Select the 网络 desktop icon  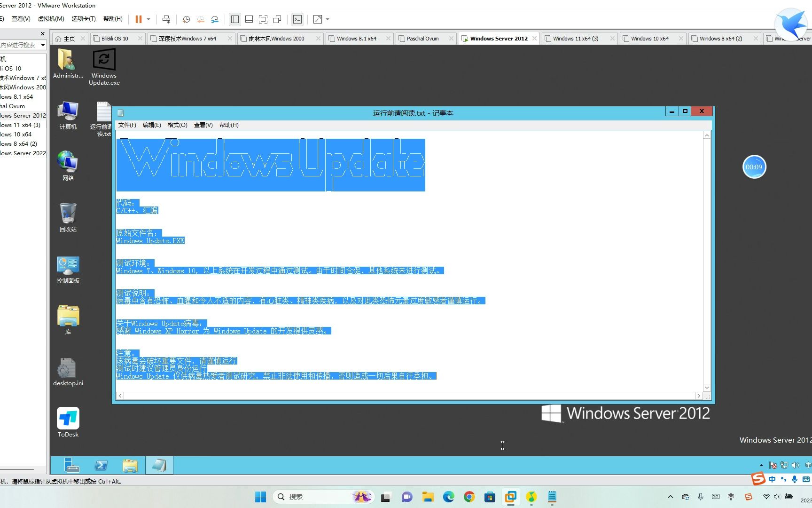pyautogui.click(x=68, y=166)
